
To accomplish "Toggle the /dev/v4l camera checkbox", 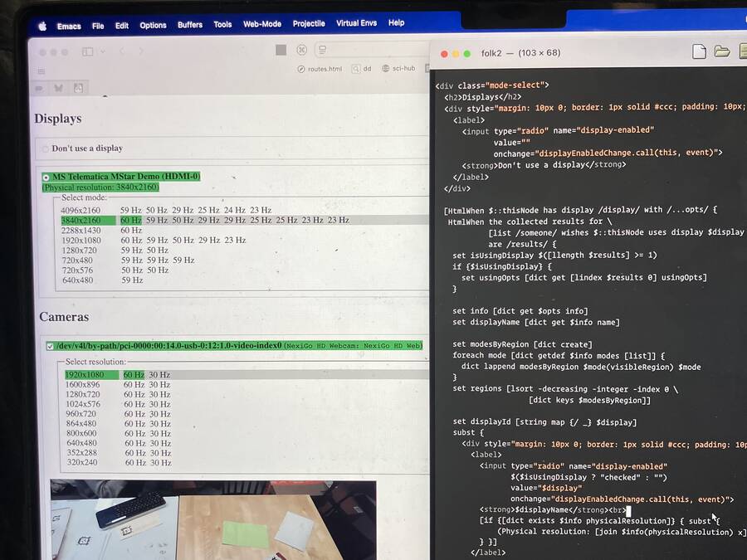I will click(x=50, y=346).
